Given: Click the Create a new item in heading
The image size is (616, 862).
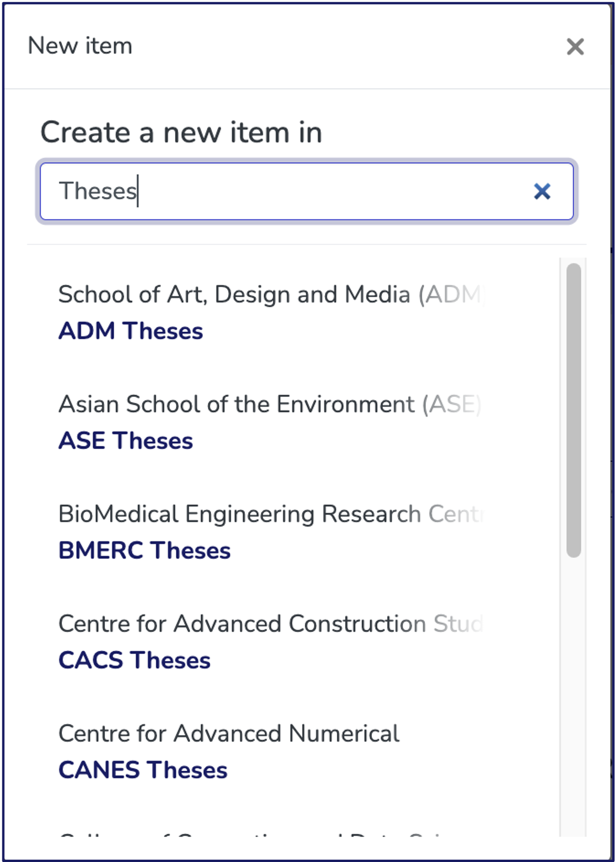Looking at the screenshot, I should coord(181,132).
